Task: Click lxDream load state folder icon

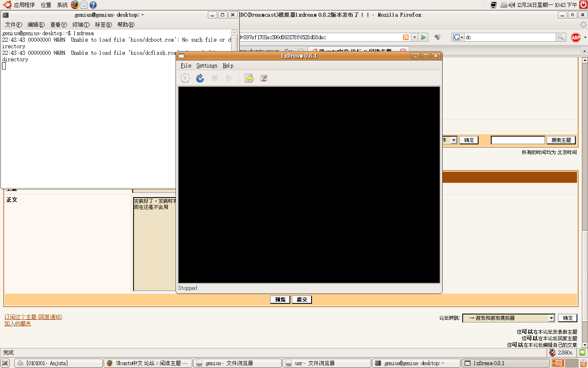Action: 249,78
